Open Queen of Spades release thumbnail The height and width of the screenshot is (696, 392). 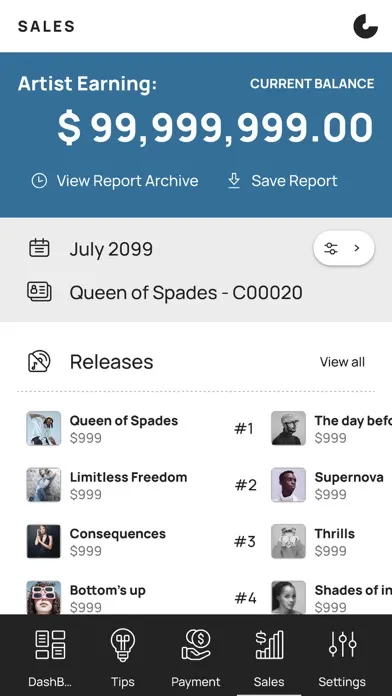tap(44, 428)
